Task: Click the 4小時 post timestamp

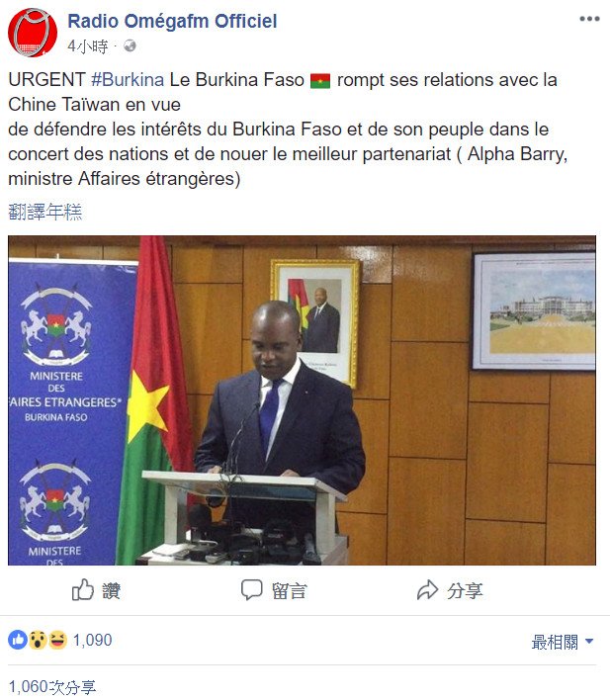Action: point(88,46)
